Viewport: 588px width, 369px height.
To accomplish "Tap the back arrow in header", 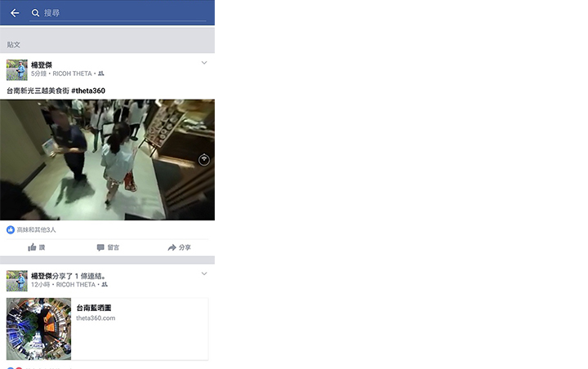I will 15,13.
